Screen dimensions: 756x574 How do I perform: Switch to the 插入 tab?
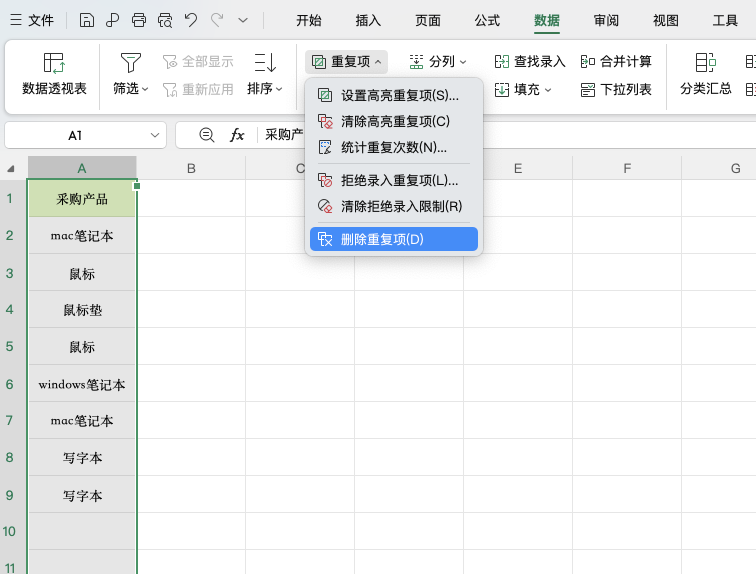pos(368,20)
